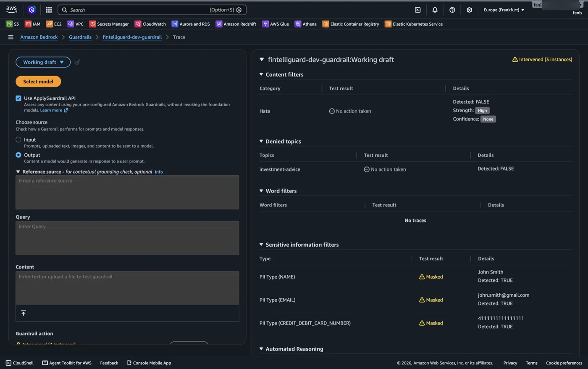Open AWS Glue shortcut
Image resolution: width=588 pixels, height=369 pixels.
pos(276,24)
